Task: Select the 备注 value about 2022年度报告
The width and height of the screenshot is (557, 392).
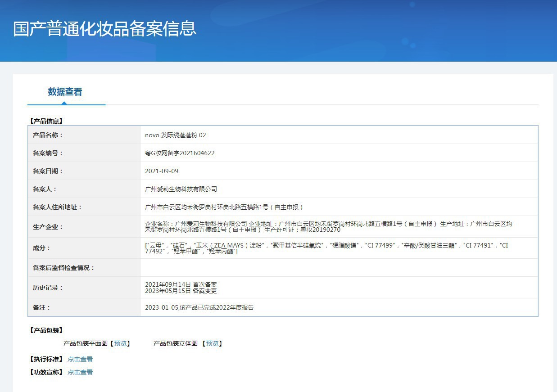Action: point(199,307)
